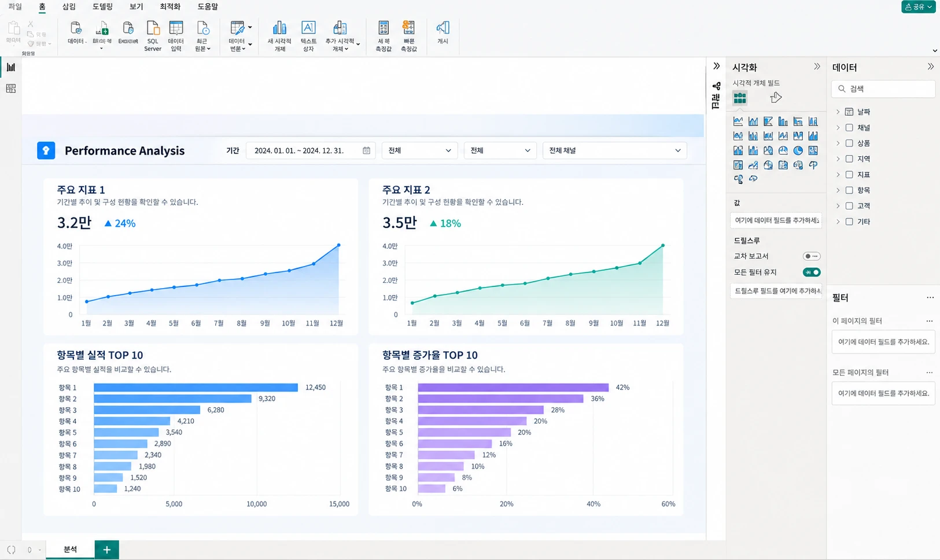This screenshot has height=560, width=940.
Task: Open the 전체 채널 dropdown
Action: [x=614, y=150]
